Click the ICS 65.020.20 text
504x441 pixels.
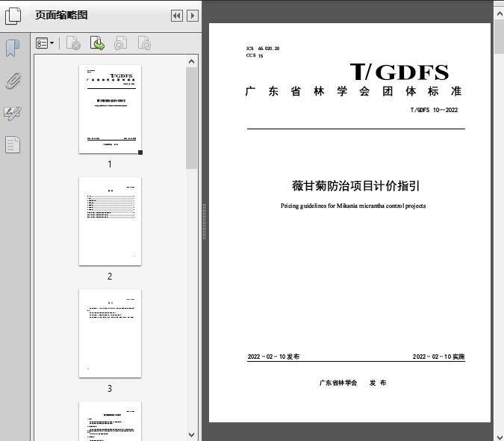pyautogui.click(x=263, y=49)
